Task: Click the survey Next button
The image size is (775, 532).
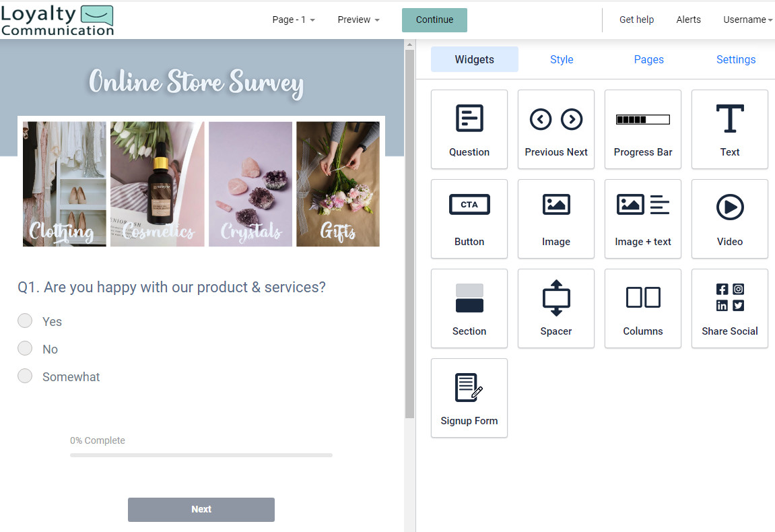Action: click(201, 509)
